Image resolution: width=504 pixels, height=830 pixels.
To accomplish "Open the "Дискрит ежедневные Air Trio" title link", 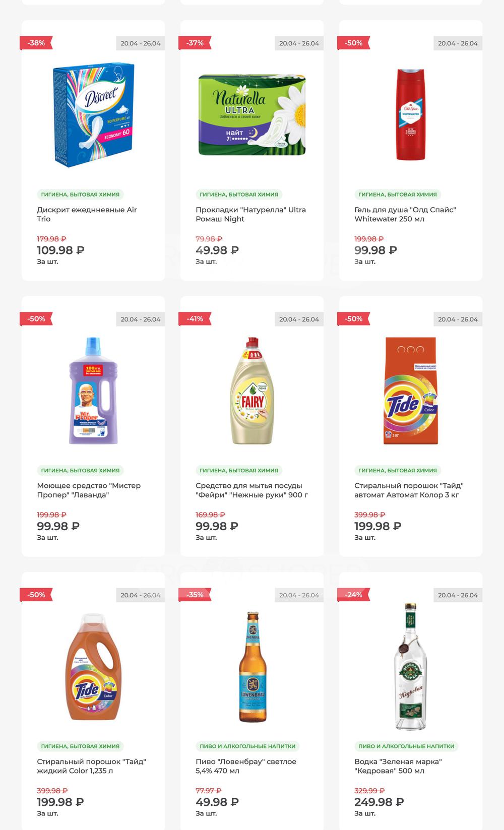I will [x=87, y=214].
